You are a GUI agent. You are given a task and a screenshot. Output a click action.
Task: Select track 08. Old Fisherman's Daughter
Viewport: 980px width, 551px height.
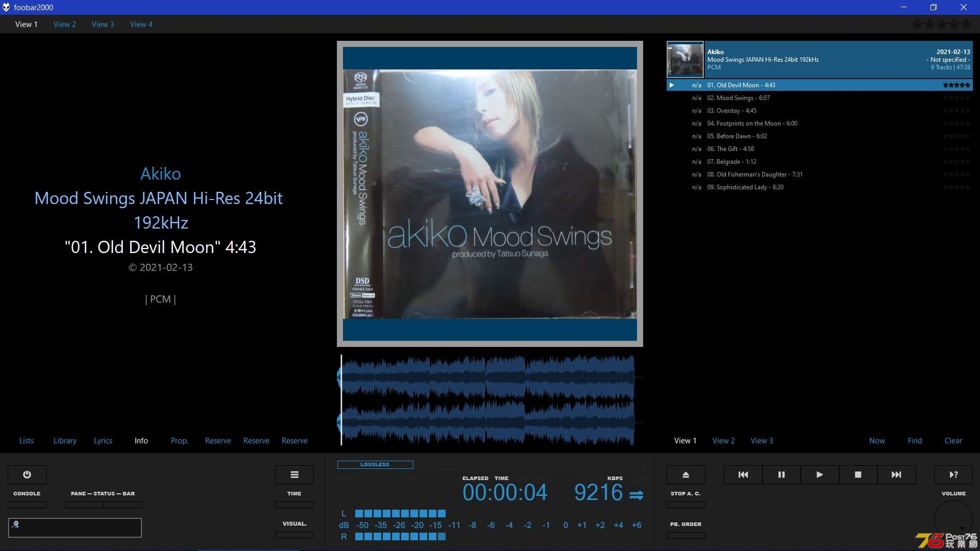point(820,174)
